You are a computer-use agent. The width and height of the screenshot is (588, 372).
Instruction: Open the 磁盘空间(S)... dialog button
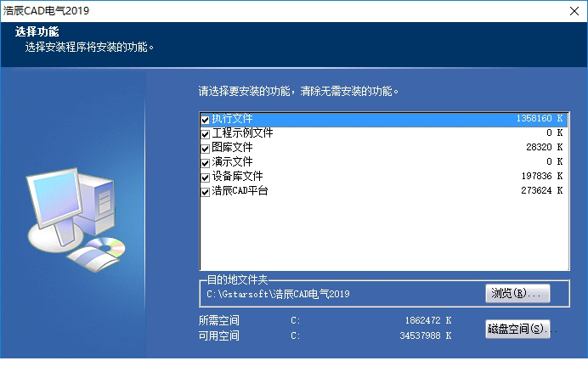tap(517, 329)
